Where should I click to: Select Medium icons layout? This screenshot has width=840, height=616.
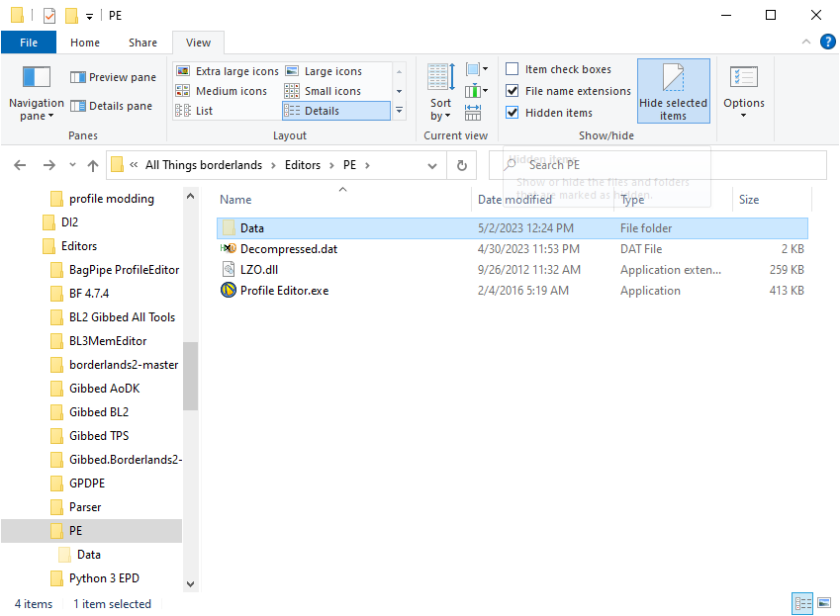click(222, 91)
